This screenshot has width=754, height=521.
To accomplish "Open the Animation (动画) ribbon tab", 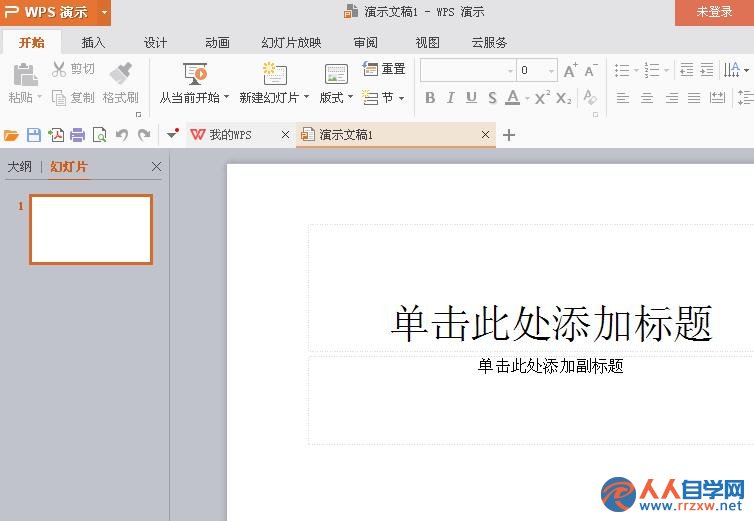I will point(217,42).
